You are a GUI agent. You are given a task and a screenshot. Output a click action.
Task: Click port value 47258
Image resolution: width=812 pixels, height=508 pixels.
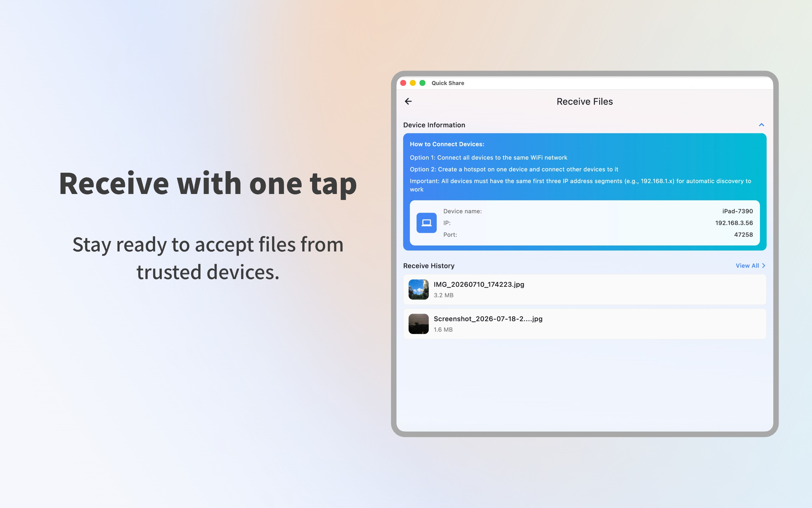click(x=743, y=235)
